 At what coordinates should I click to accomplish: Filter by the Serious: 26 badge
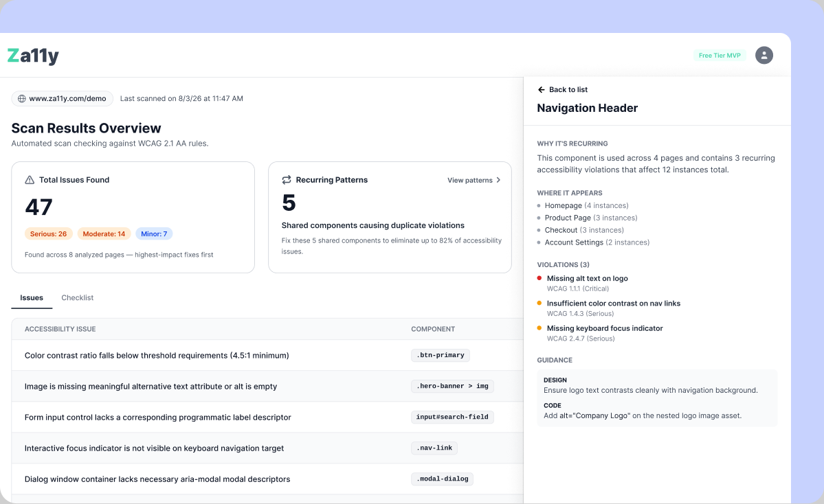(x=48, y=233)
